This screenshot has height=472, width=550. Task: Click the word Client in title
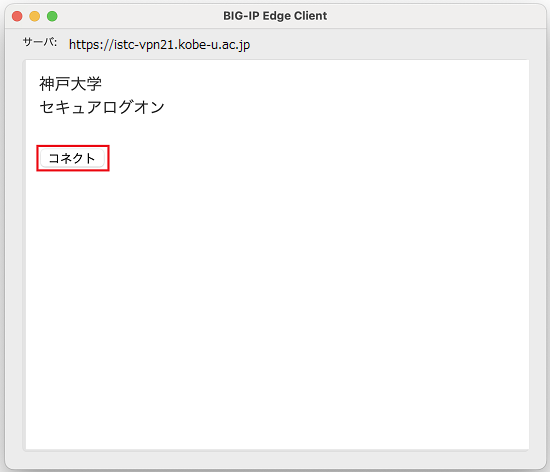pos(310,16)
